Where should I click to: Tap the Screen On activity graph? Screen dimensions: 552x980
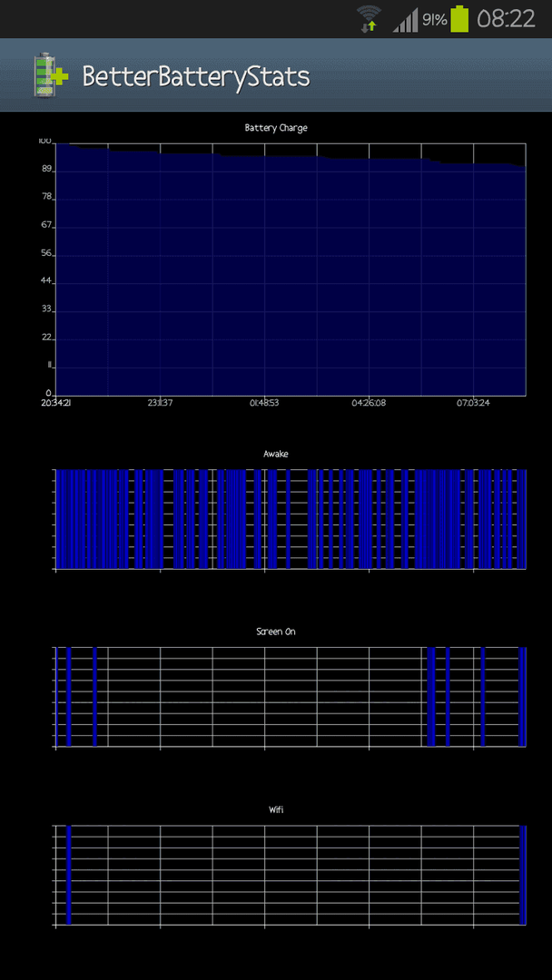(x=291, y=697)
